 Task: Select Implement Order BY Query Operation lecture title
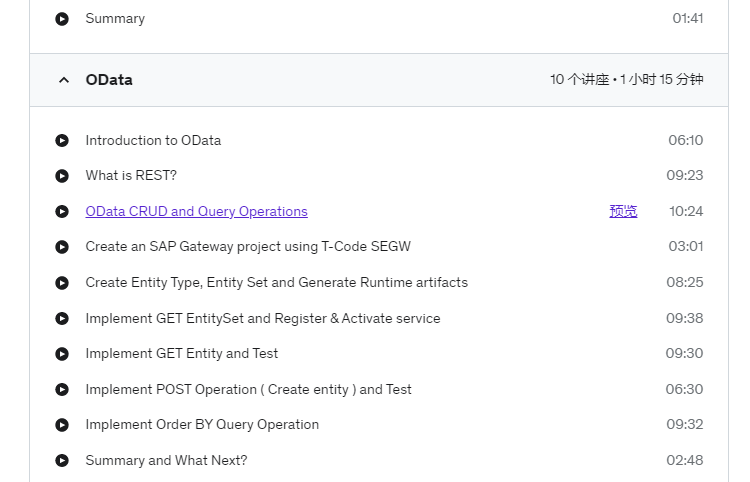click(x=202, y=425)
